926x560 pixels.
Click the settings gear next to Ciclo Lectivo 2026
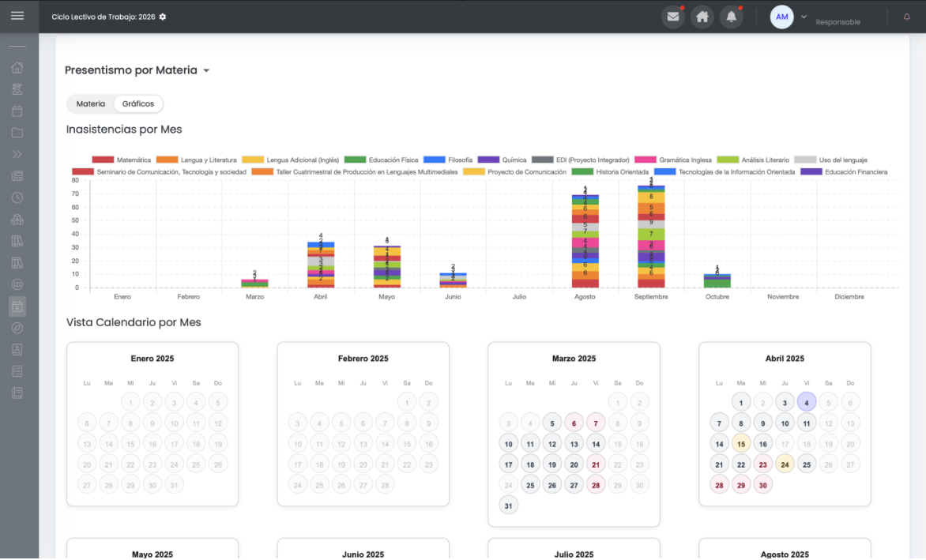(x=163, y=17)
